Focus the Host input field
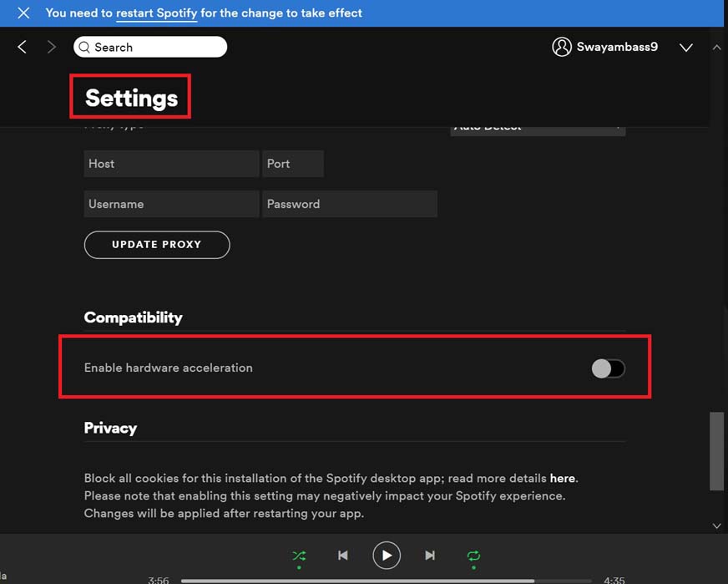The image size is (728, 584). [x=171, y=164]
